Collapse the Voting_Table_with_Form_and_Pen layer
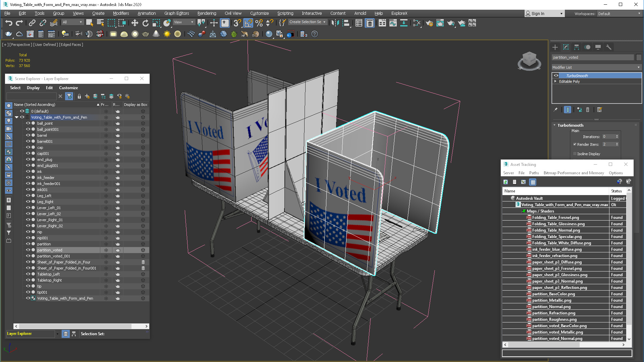 (16, 117)
